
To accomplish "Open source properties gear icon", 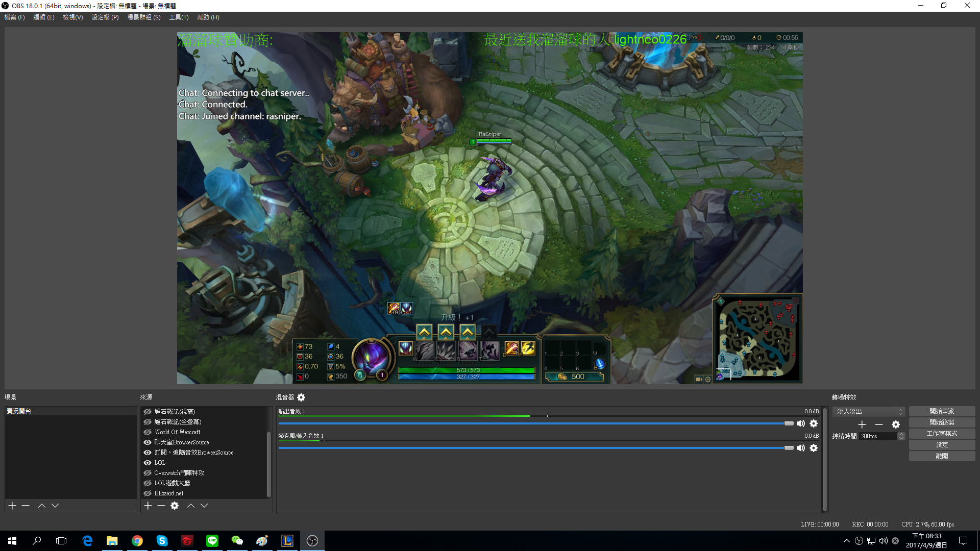I will click(175, 506).
